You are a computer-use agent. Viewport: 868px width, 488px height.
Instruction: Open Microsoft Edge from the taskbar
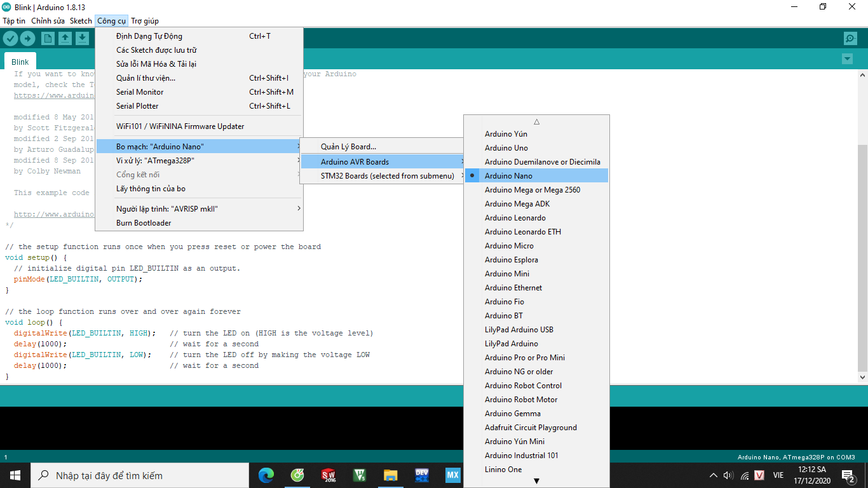(x=266, y=475)
